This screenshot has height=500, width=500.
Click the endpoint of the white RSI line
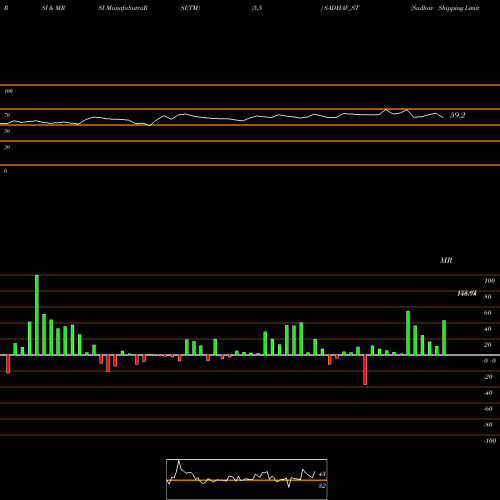[443, 117]
